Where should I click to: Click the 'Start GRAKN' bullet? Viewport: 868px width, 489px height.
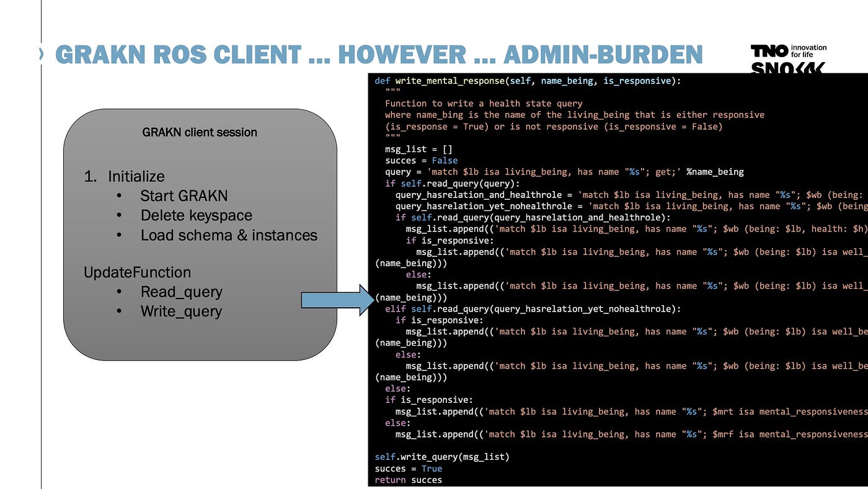tap(184, 196)
